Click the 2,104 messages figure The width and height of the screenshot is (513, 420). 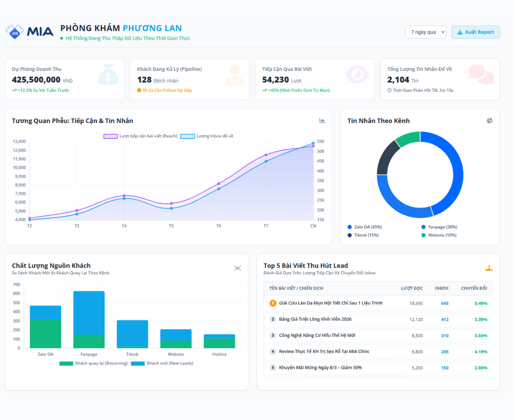398,80
